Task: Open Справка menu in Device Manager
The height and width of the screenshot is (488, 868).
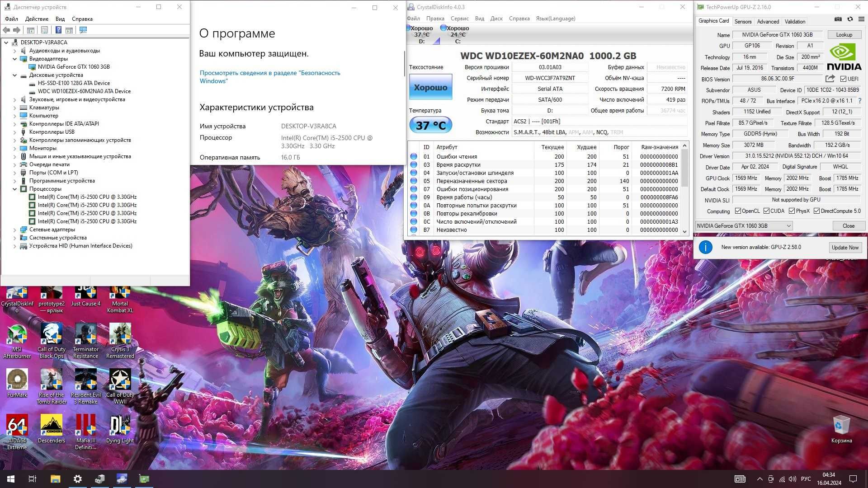Action: (x=82, y=19)
